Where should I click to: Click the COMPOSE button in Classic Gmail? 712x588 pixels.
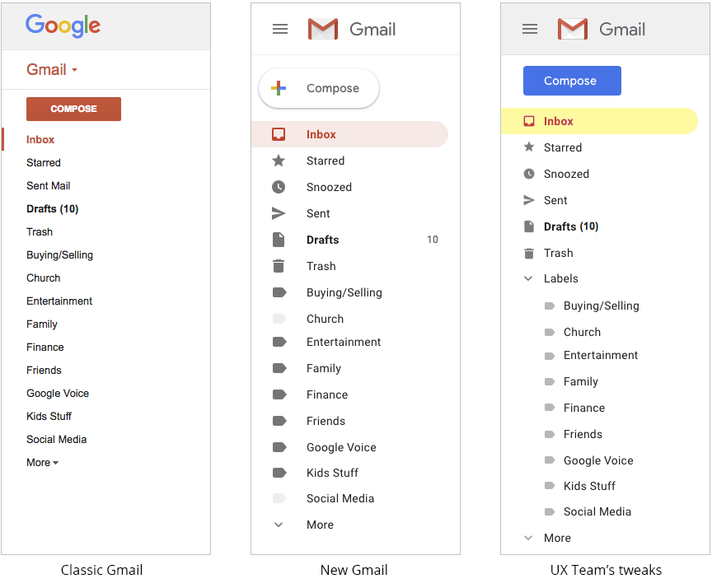coord(73,109)
